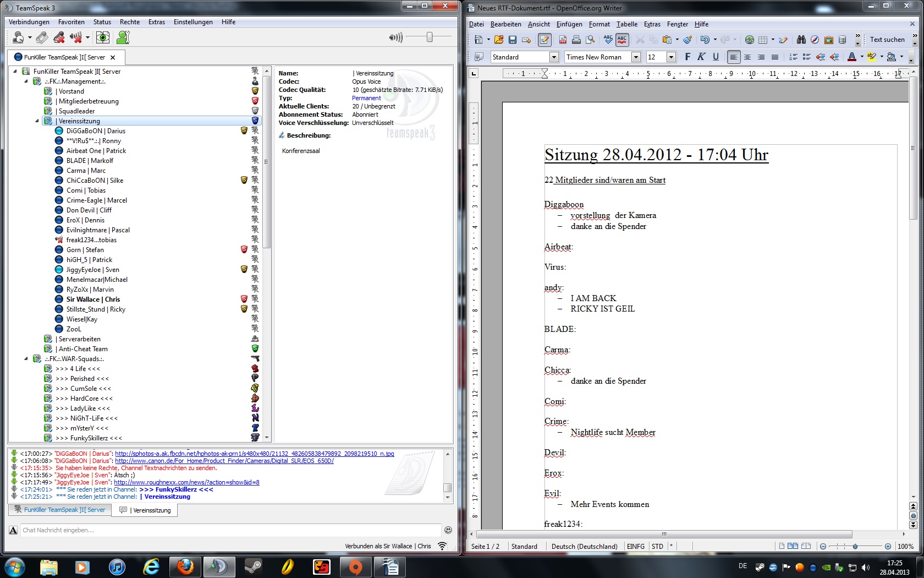Screen dimensions: 924x578
Task: Open the Away status dropdown arrow in TeamSpeak
Action: click(x=30, y=38)
